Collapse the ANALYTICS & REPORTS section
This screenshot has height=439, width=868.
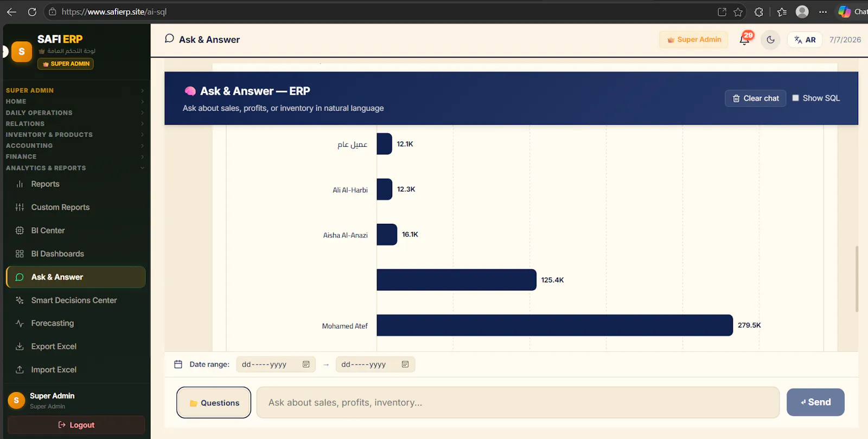point(75,168)
